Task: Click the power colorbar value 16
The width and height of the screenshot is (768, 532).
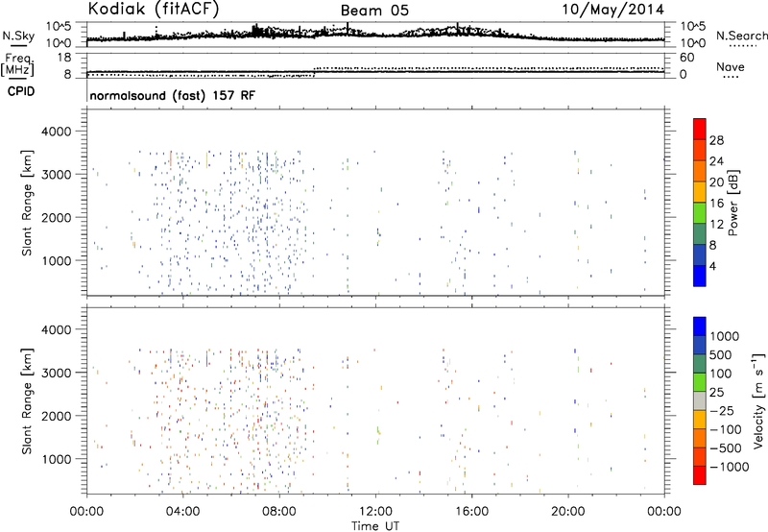Action: pos(716,204)
